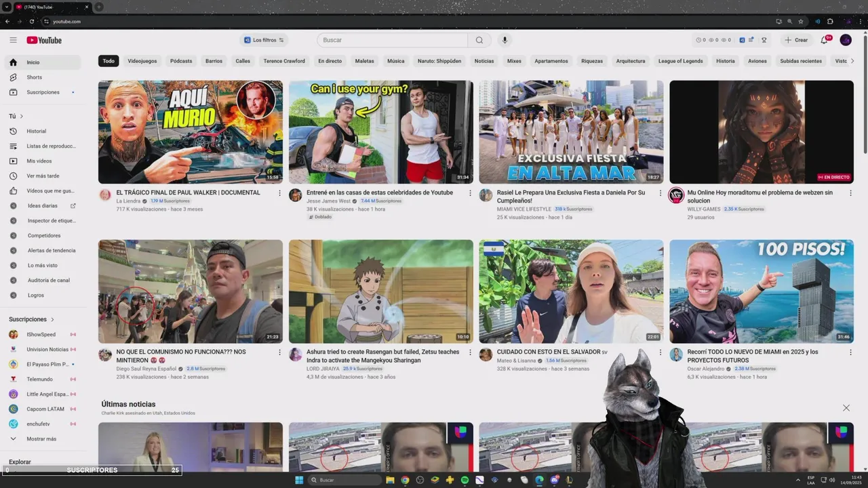Open Mis videos in the sidebar
The height and width of the screenshot is (488, 868).
click(x=42, y=161)
